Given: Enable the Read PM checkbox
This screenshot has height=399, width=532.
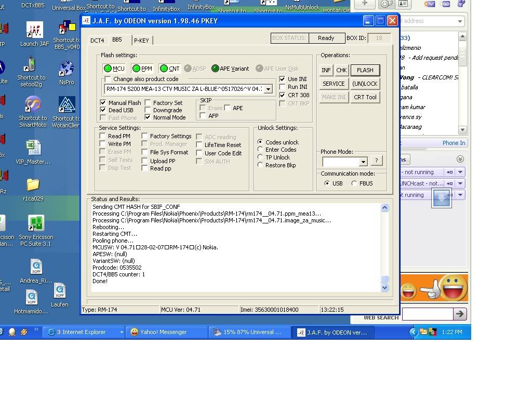Looking at the screenshot, I should tap(102, 136).
